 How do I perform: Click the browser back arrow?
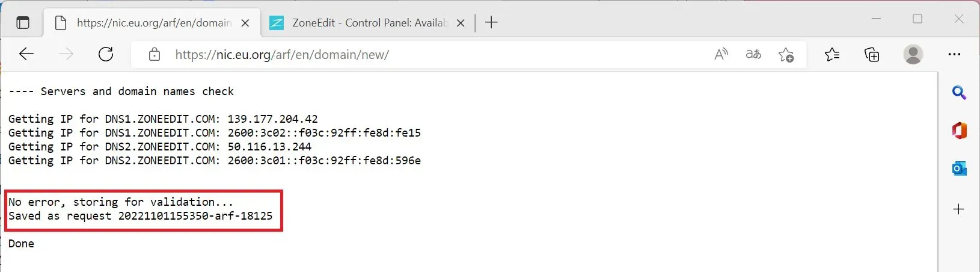coord(26,54)
